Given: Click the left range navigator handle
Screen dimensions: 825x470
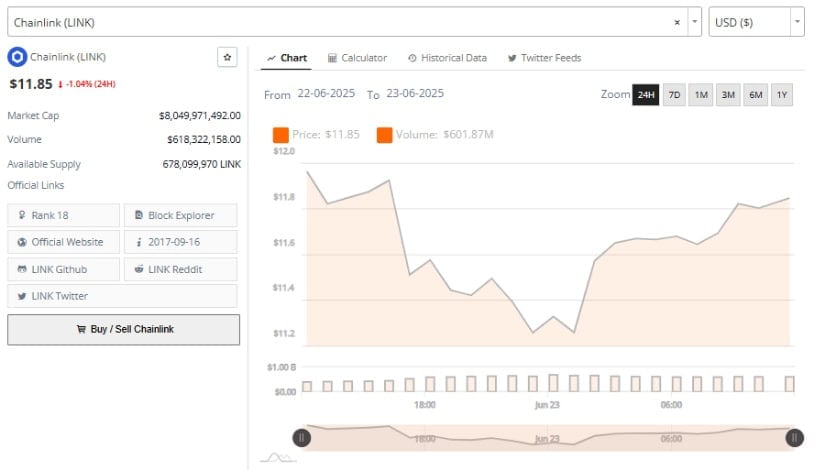Looking at the screenshot, I should (301, 438).
